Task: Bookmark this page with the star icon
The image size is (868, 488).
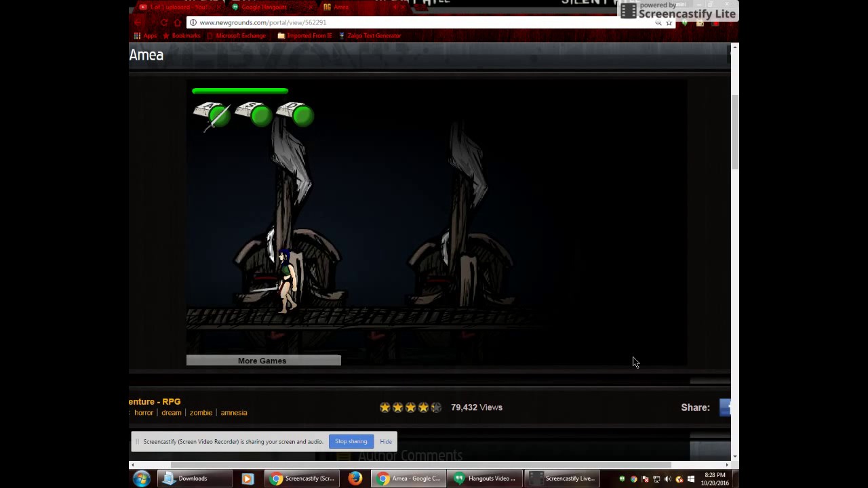Action: click(669, 22)
